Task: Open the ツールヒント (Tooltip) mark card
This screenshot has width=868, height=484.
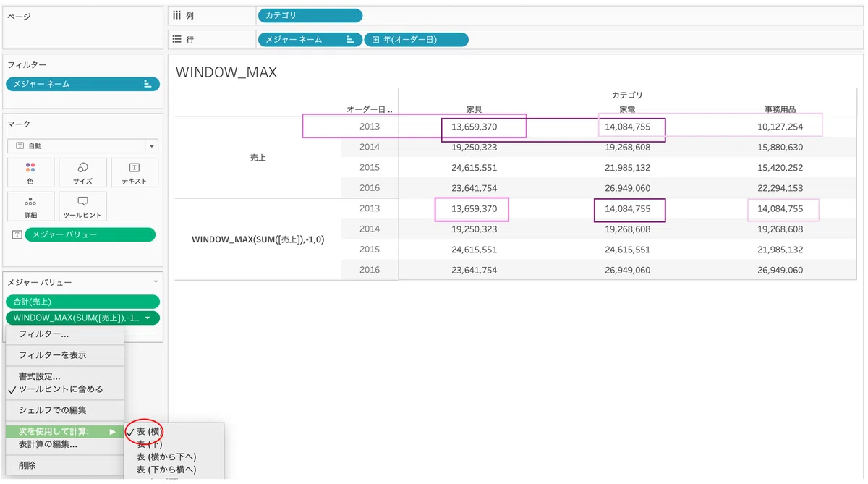Action: tap(82, 206)
